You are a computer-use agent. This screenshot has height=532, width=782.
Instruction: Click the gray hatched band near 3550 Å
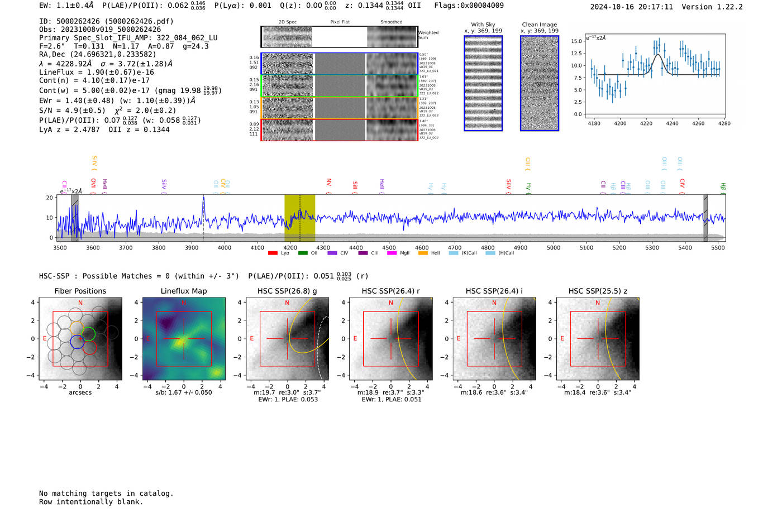point(75,218)
